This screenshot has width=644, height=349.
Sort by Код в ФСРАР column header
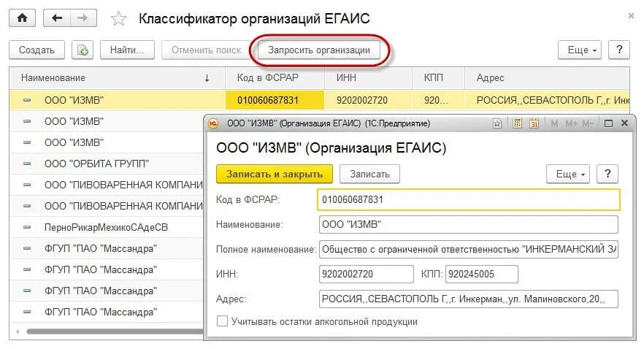click(x=275, y=78)
